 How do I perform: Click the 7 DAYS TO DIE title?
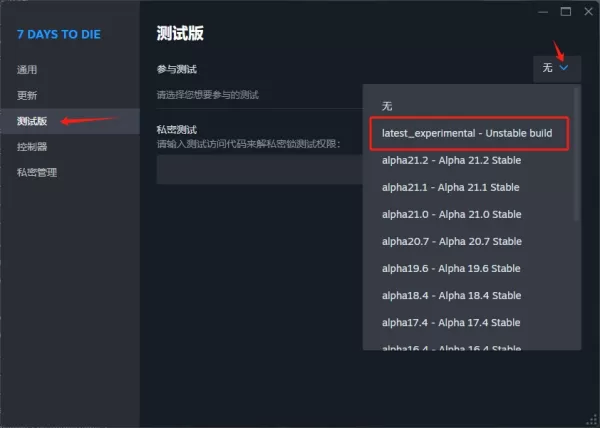(x=59, y=34)
